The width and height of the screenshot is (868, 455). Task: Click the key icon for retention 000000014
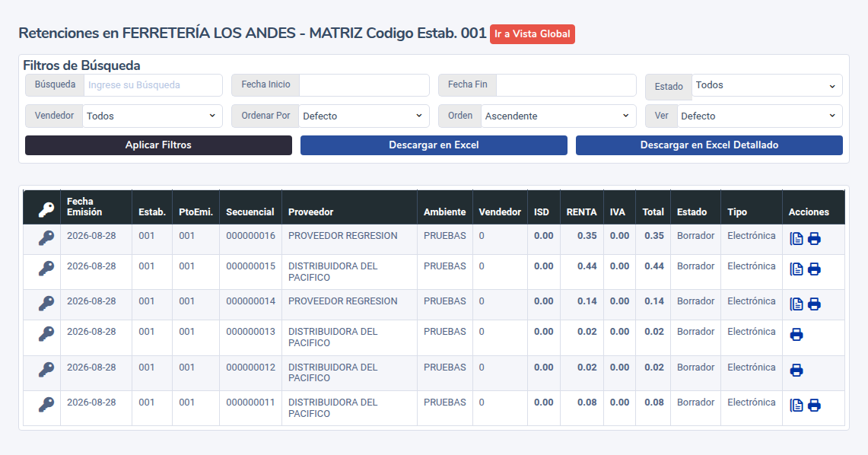point(46,304)
